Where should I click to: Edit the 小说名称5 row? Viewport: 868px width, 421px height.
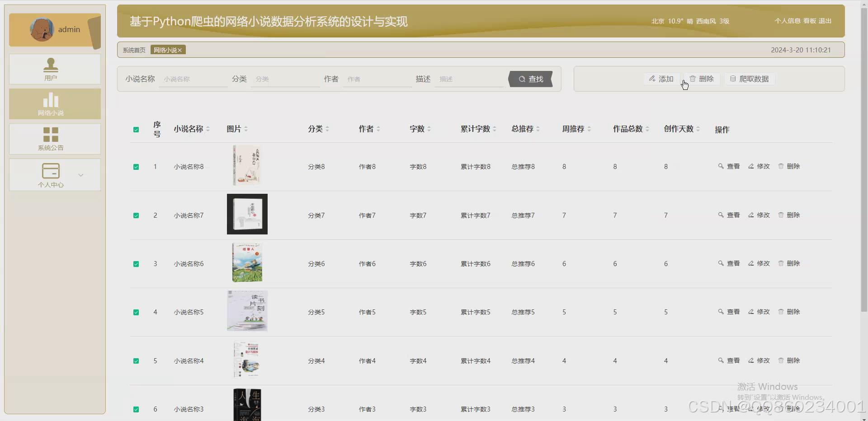(x=759, y=312)
